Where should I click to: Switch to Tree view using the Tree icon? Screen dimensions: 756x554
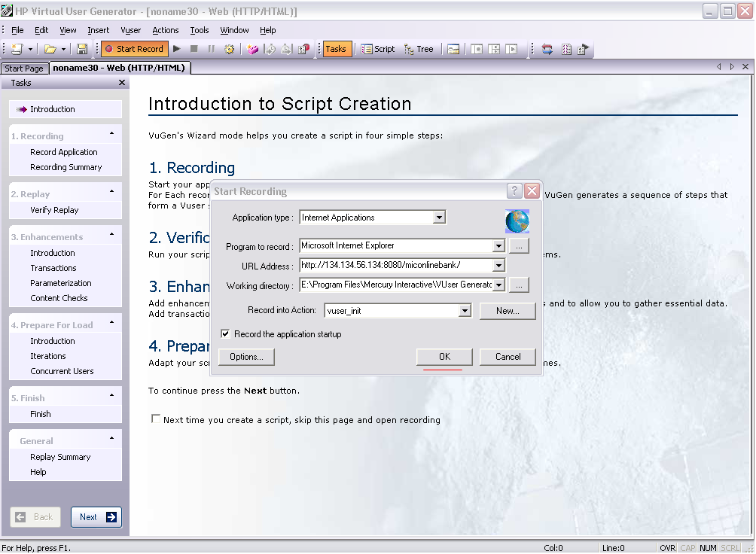[x=418, y=48]
